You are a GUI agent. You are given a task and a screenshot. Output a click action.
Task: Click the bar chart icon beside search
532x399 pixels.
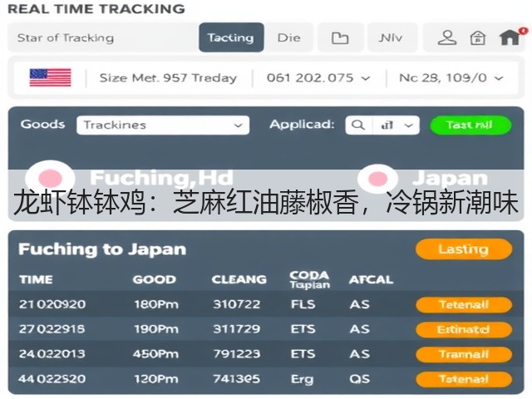point(387,126)
